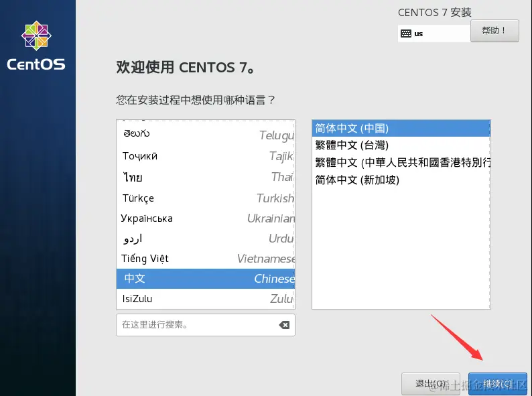532x396 pixels.
Task: Clear the search field with backspace icon
Action: [284, 325]
